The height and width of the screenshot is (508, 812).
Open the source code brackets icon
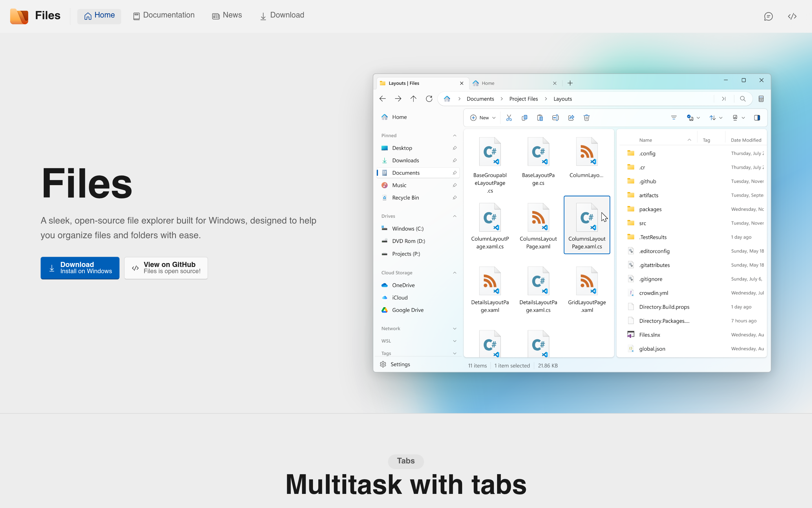(x=792, y=16)
